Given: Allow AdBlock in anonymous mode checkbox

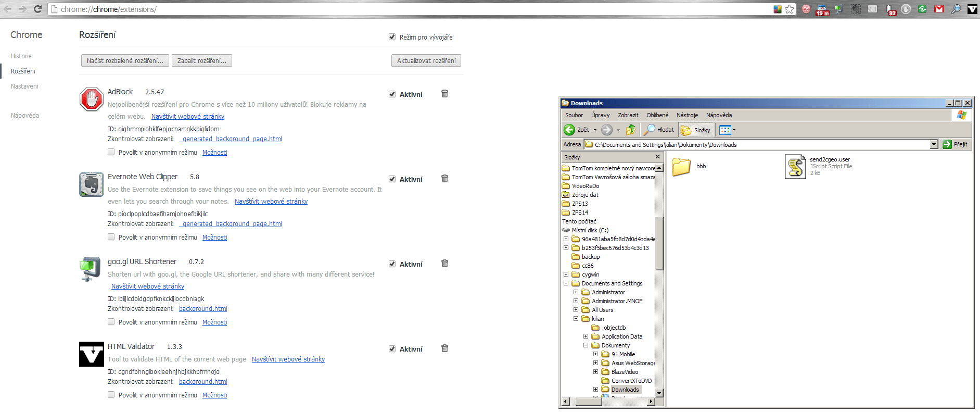Looking at the screenshot, I should coord(111,152).
